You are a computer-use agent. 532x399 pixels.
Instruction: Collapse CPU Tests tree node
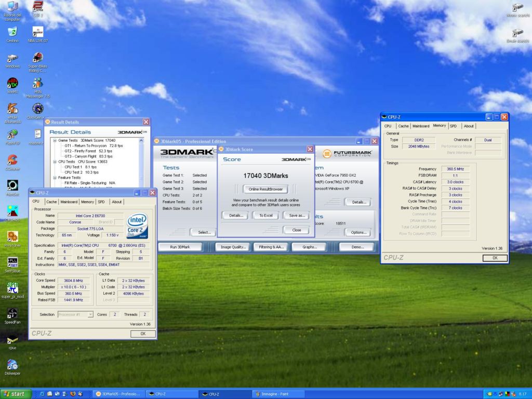[55, 162]
